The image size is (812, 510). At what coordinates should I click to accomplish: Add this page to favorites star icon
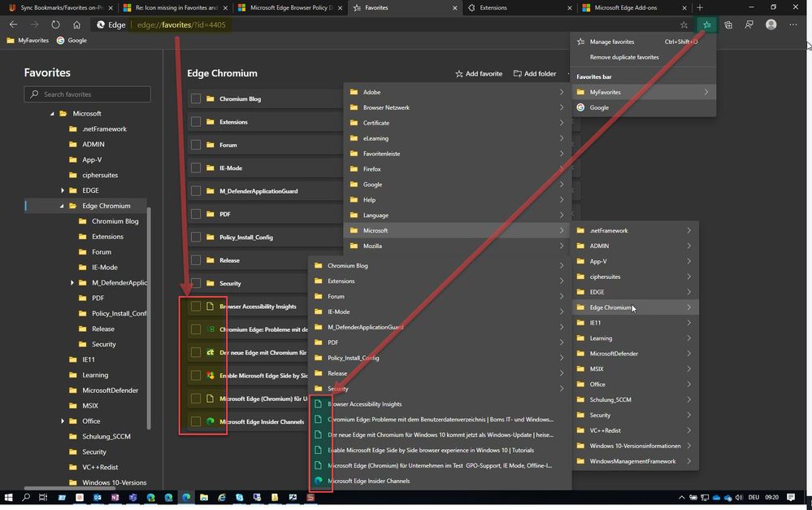(684, 25)
